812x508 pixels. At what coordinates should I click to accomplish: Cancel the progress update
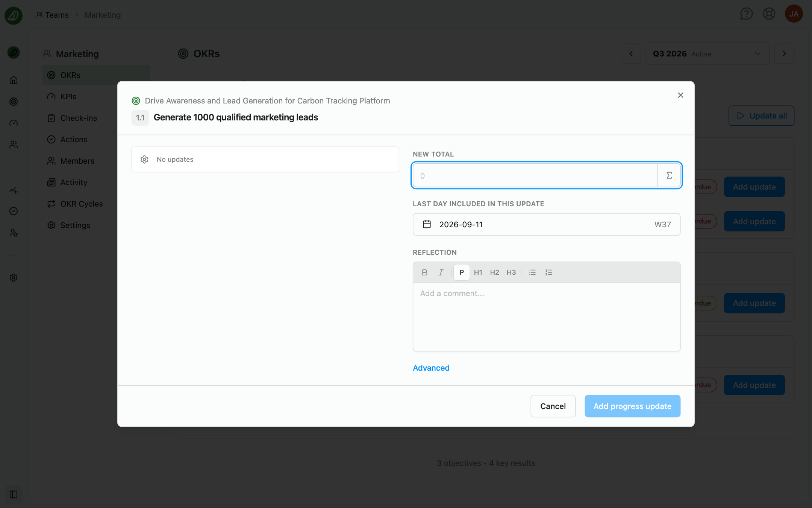pyautogui.click(x=553, y=406)
